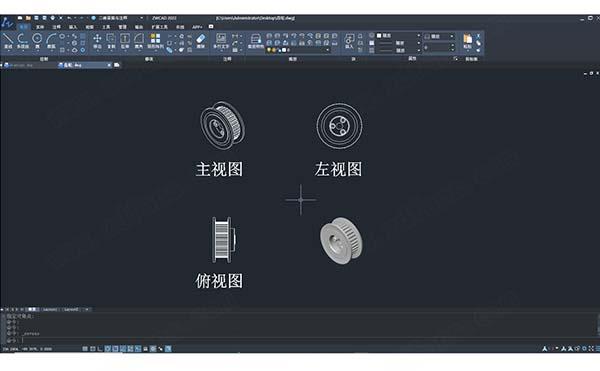Open the layer selection dropdown
This screenshot has height=371, width=600.
click(298, 50)
